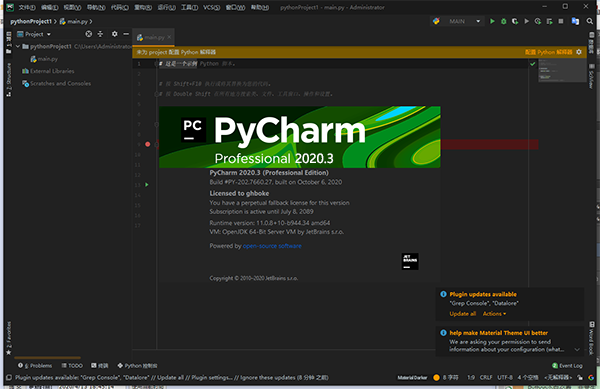Click the PC logo on the splash banner
Viewport: 600px width, 389px height.
193,130
